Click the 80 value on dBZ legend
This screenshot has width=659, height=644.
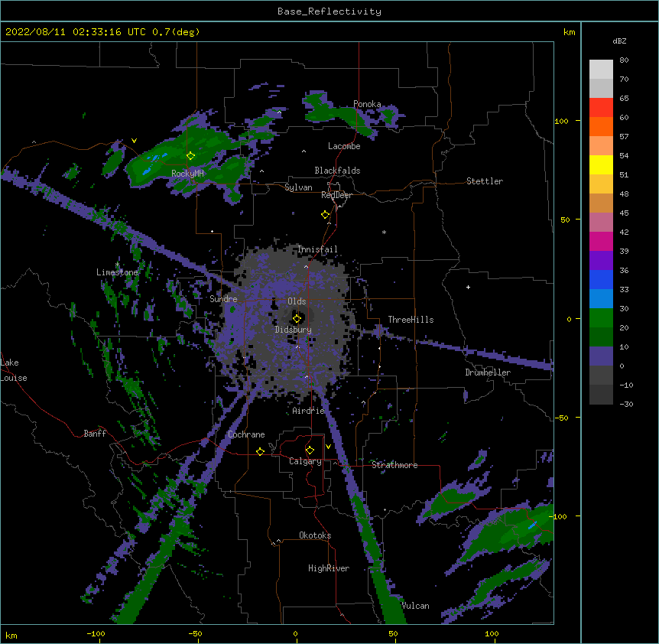(624, 60)
